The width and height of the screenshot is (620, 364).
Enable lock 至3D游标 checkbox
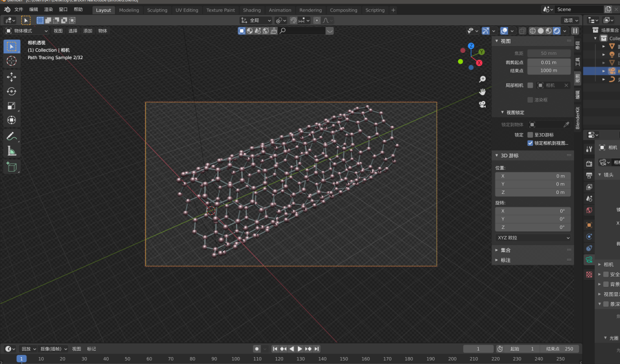point(530,135)
